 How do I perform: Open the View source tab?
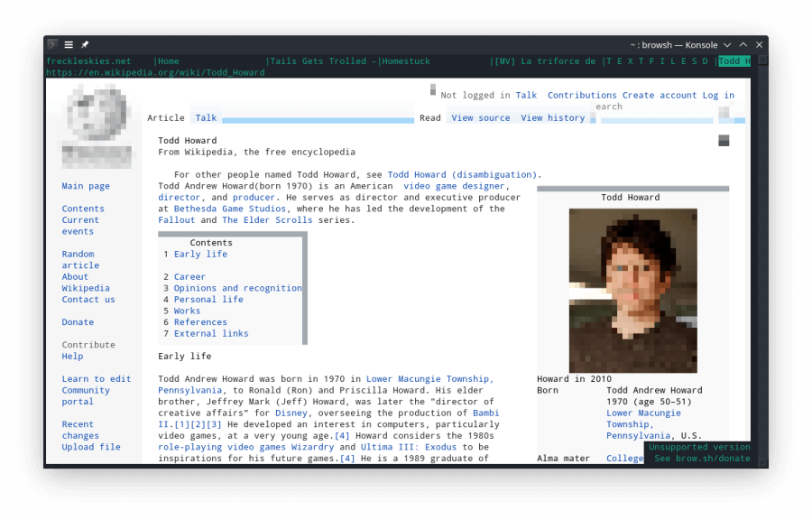(481, 118)
